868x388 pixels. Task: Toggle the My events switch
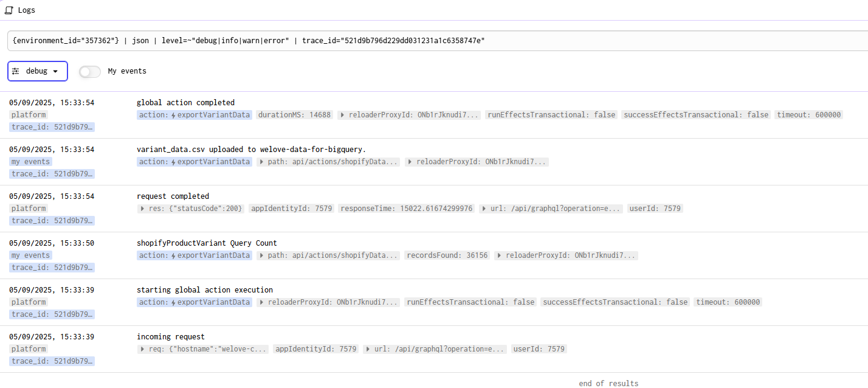(90, 71)
